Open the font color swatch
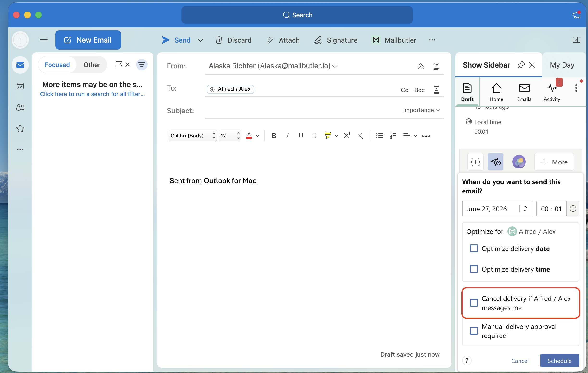Viewport: 588px width, 373px height. (249, 136)
